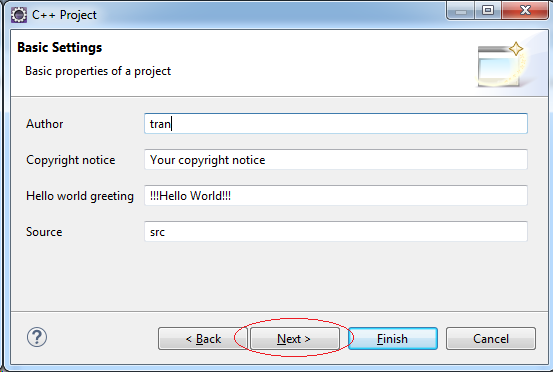Go back with the Back button
This screenshot has width=553, height=372.
(x=203, y=339)
